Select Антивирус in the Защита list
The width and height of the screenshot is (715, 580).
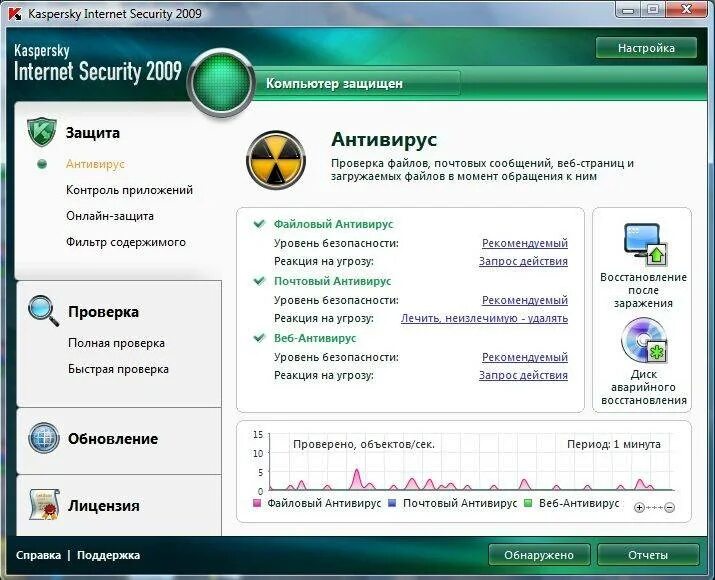(95, 164)
